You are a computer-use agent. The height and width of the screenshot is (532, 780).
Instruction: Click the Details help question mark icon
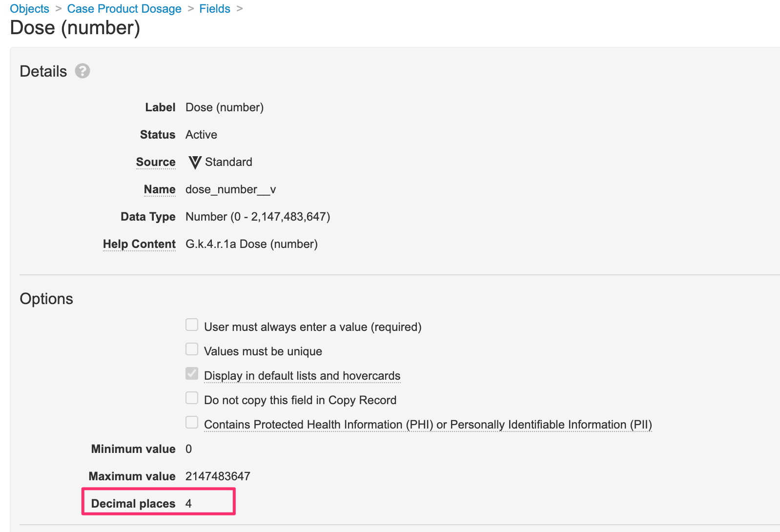tap(82, 71)
